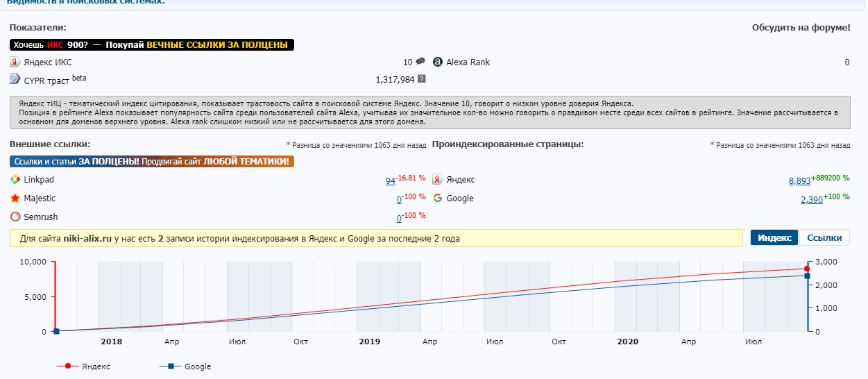This screenshot has width=868, height=379.
Task: Click the question mark icon beside 1,317,984
Action: (421, 79)
